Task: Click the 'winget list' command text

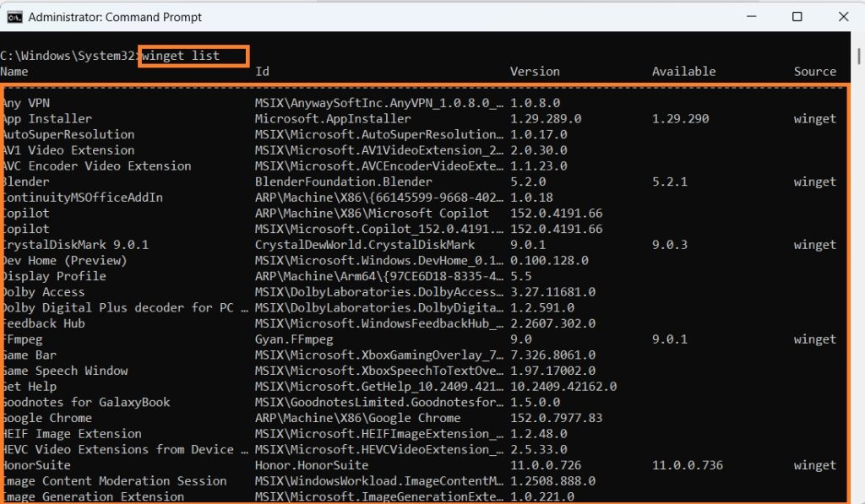Action: (181, 56)
